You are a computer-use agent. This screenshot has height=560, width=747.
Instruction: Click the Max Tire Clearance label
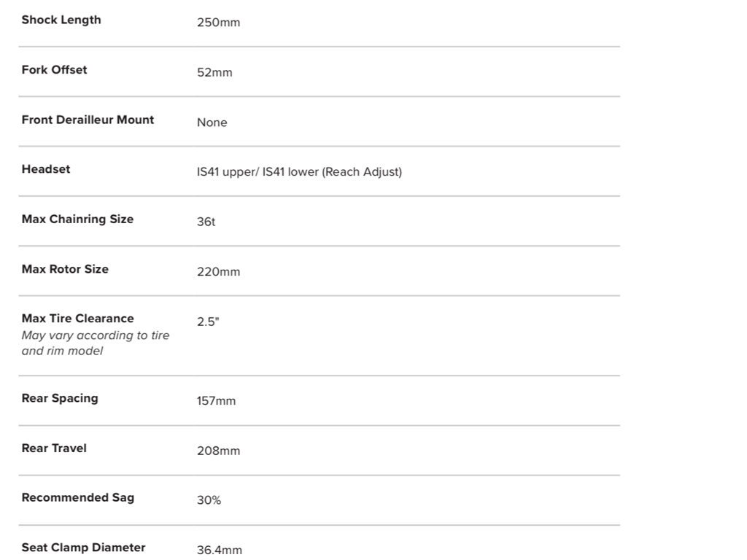(77, 319)
